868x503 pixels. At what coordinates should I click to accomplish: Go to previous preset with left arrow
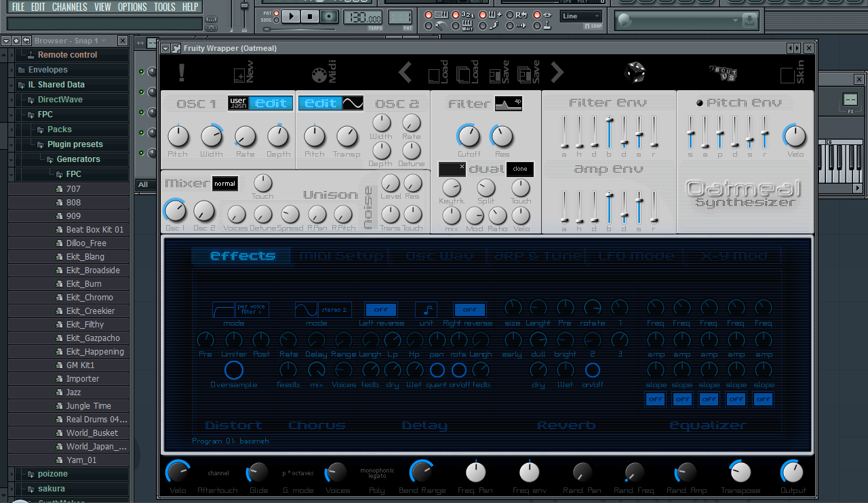tap(405, 72)
